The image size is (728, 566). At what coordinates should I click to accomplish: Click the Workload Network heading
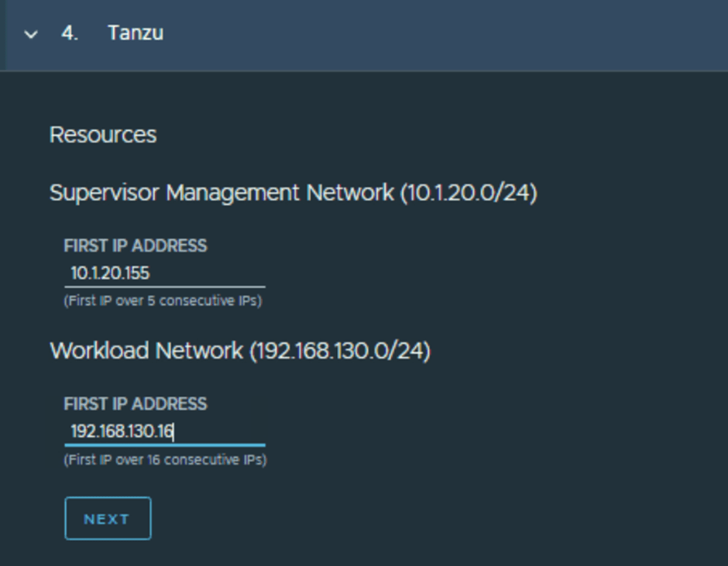point(146,351)
